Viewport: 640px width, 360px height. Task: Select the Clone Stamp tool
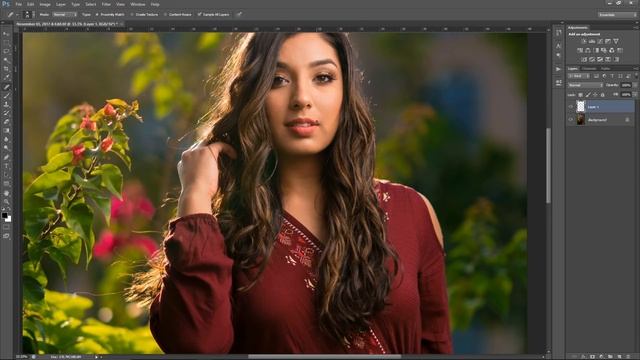coord(6,104)
